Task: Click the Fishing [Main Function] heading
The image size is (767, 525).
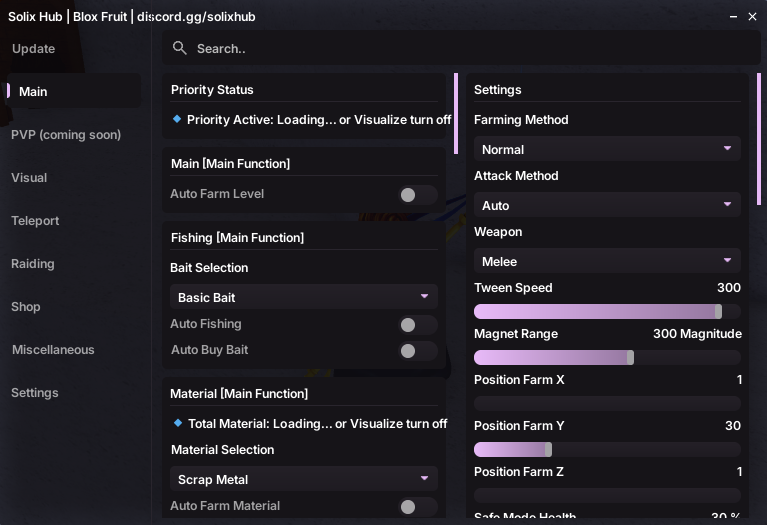Action: click(x=237, y=237)
